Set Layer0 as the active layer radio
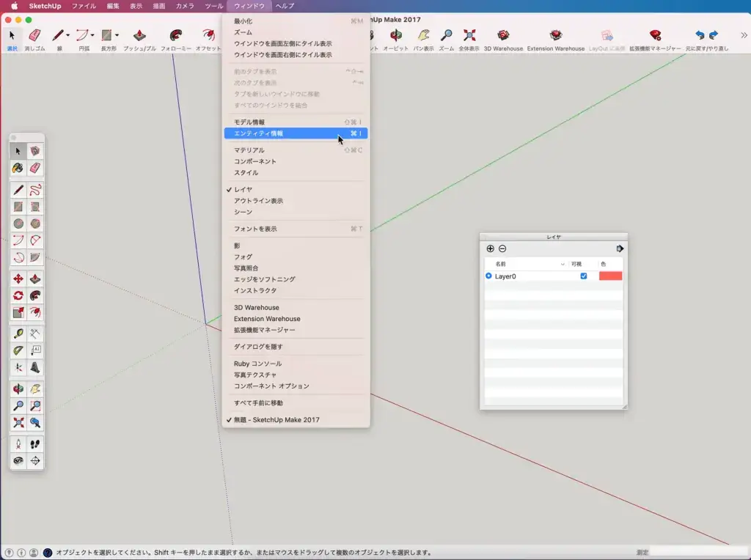The height and width of the screenshot is (560, 751). click(x=488, y=276)
